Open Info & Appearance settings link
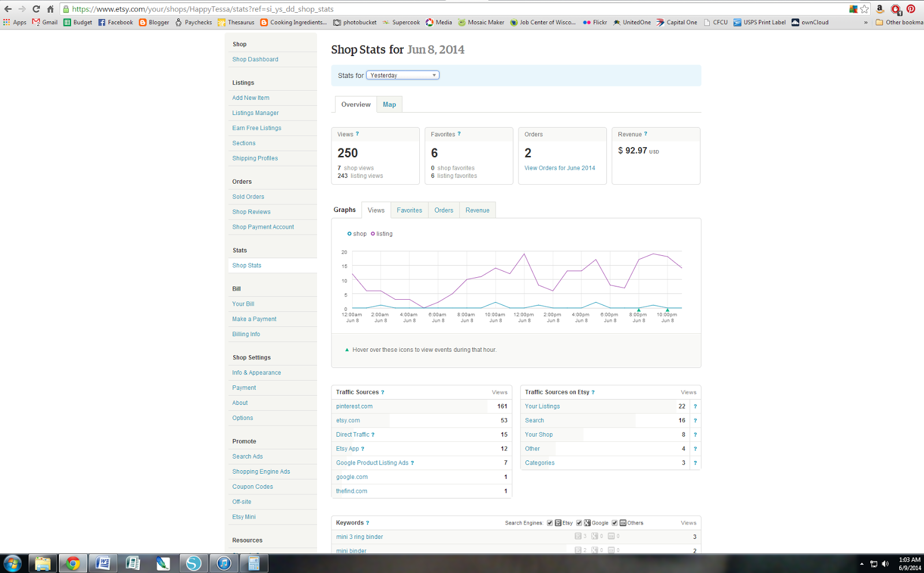Screen dimensions: 924x573 tap(256, 373)
